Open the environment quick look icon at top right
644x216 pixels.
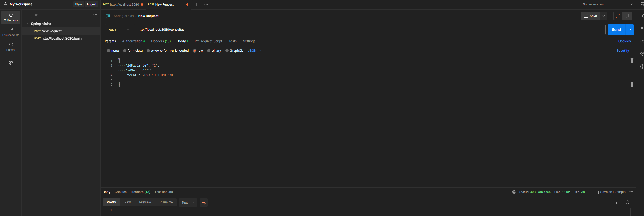point(642,4)
